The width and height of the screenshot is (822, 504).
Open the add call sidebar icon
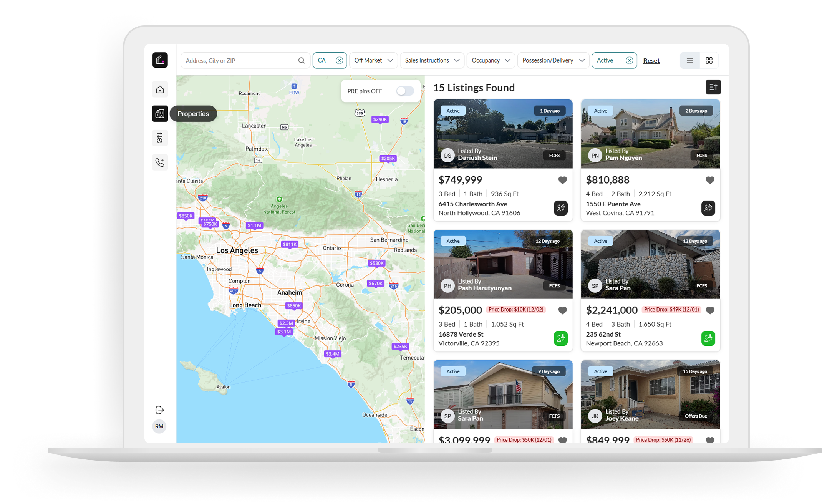(x=160, y=162)
